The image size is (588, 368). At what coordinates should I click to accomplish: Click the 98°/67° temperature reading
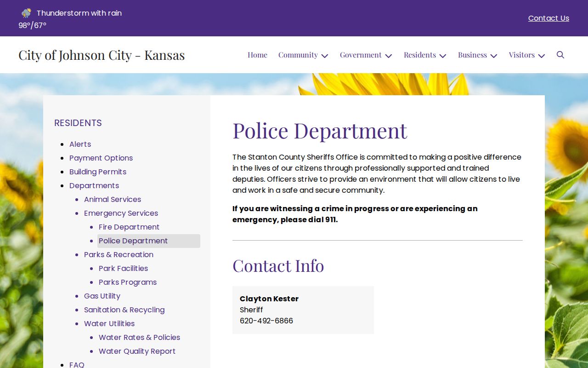click(33, 25)
